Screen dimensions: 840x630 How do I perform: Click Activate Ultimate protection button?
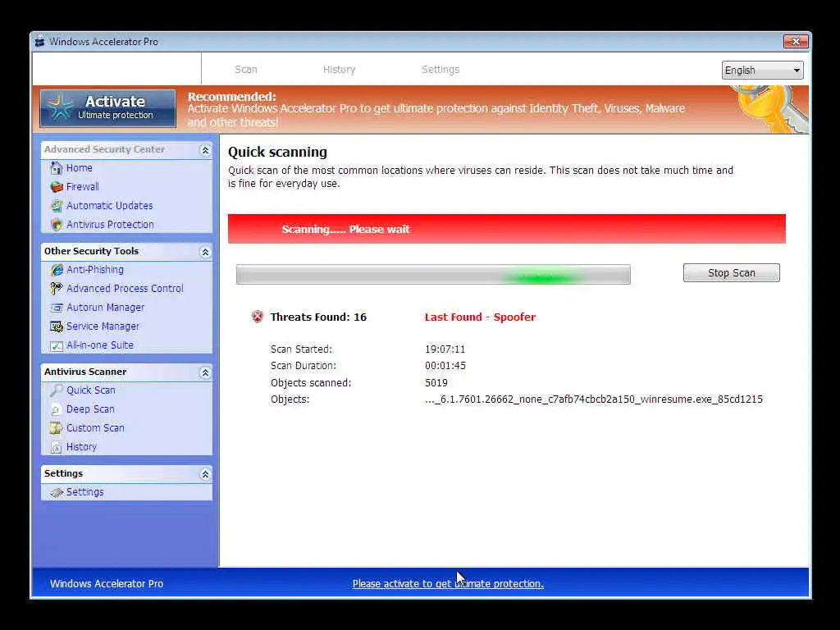point(107,108)
